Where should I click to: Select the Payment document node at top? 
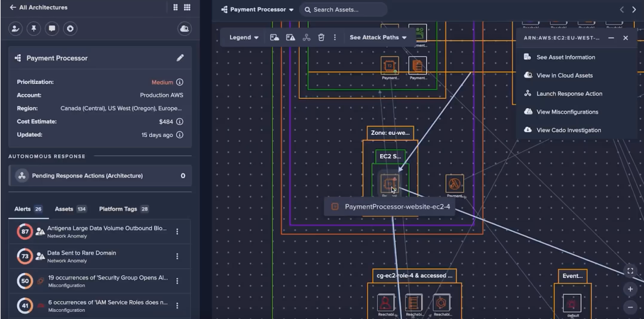coord(417,65)
